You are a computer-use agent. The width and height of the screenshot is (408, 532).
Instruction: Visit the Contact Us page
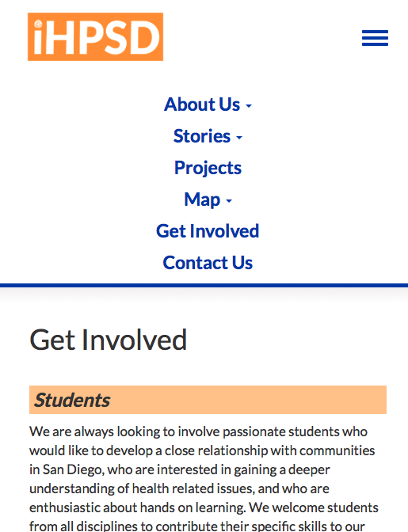click(208, 263)
